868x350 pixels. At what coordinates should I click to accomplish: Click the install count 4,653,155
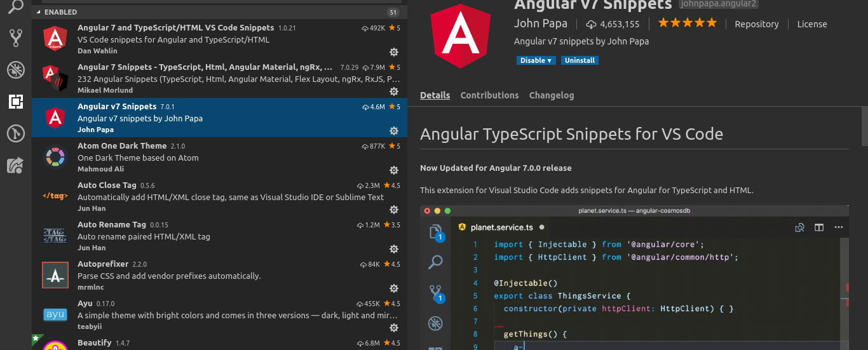point(613,24)
